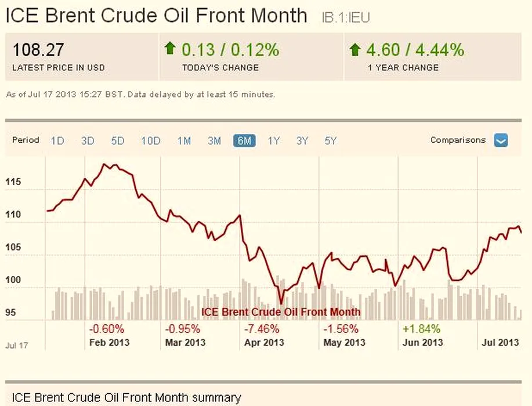The height and width of the screenshot is (406, 532).
Task: Change the chart to 1Y period
Action: (274, 140)
